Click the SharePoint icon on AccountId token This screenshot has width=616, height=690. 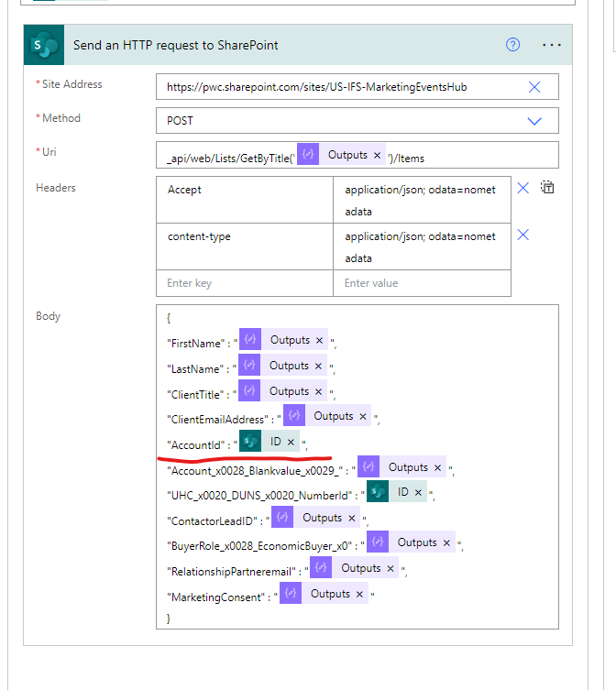click(x=250, y=441)
